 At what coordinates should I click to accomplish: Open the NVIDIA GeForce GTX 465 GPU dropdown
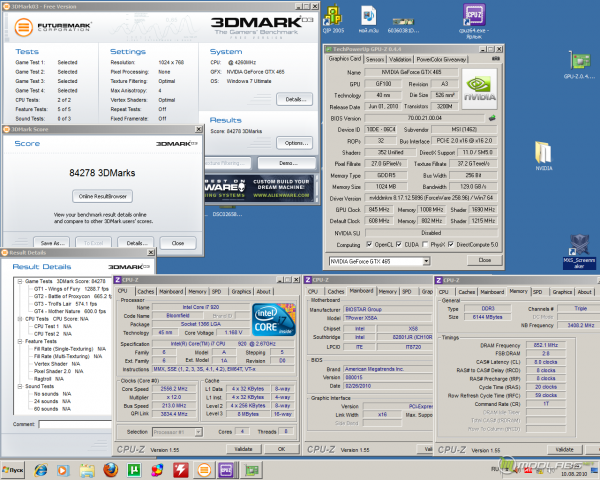[426, 261]
